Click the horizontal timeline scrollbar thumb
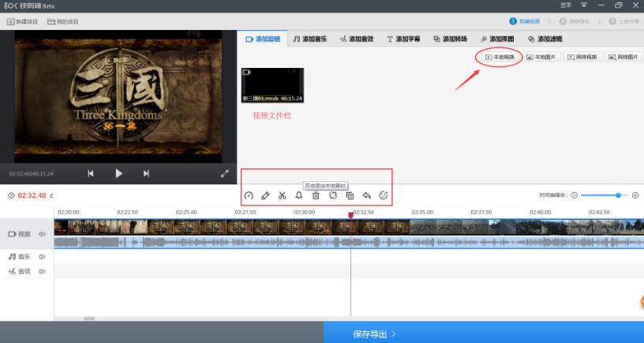Screen dimensions: 644x343 [x=89, y=318]
